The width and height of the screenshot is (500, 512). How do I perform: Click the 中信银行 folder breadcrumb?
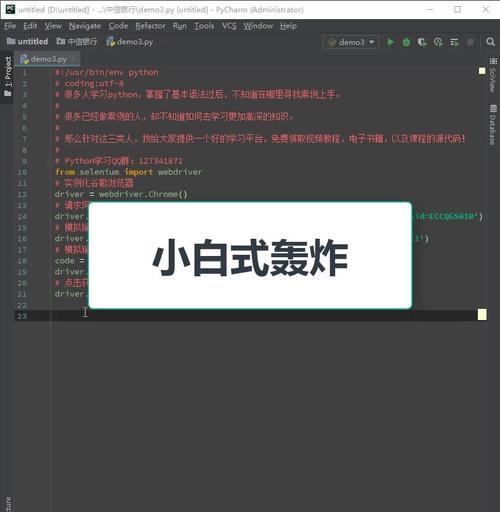(x=77, y=41)
